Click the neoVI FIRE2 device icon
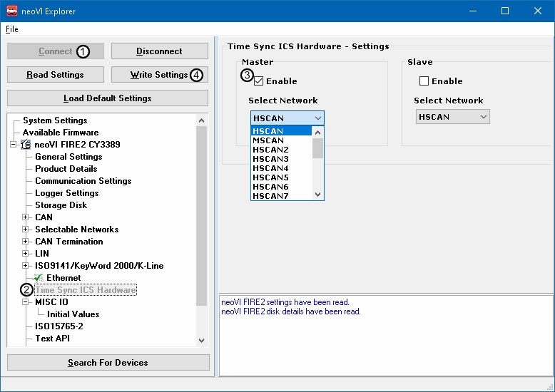This screenshot has width=555, height=392. point(26,145)
